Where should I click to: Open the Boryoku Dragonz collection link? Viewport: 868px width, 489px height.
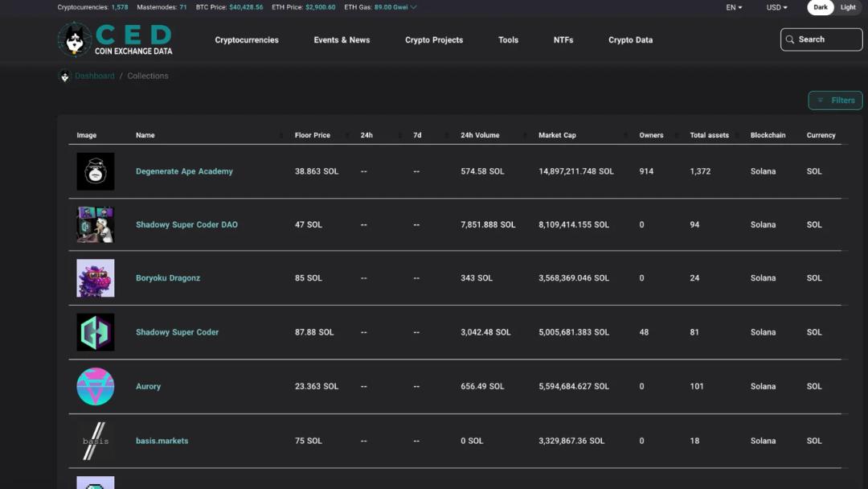[x=168, y=278]
